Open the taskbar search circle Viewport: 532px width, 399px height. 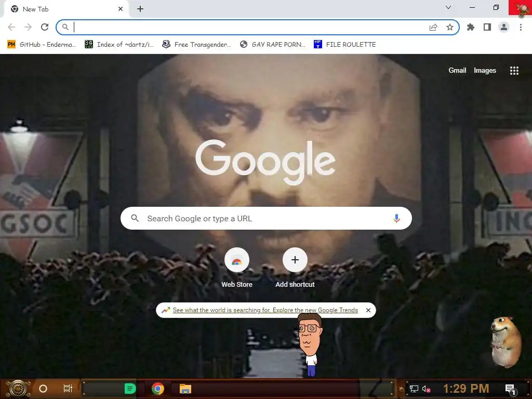pyautogui.click(x=43, y=389)
